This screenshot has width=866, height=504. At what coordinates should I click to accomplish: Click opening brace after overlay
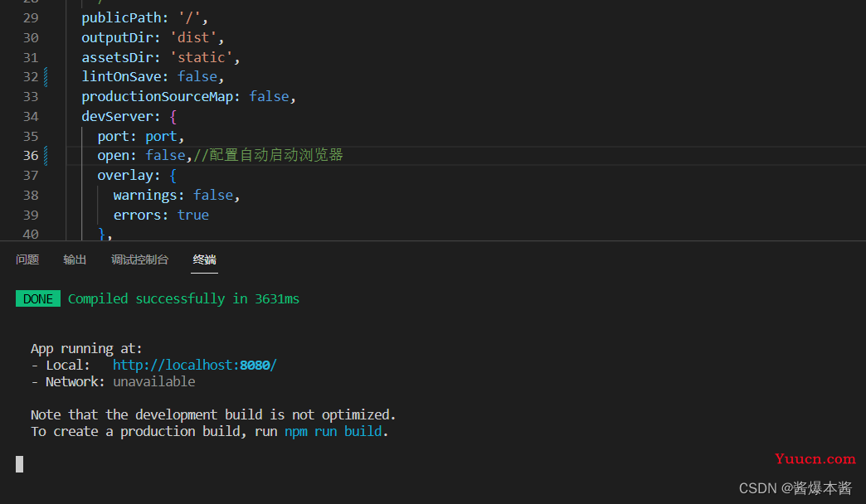pyautogui.click(x=173, y=176)
